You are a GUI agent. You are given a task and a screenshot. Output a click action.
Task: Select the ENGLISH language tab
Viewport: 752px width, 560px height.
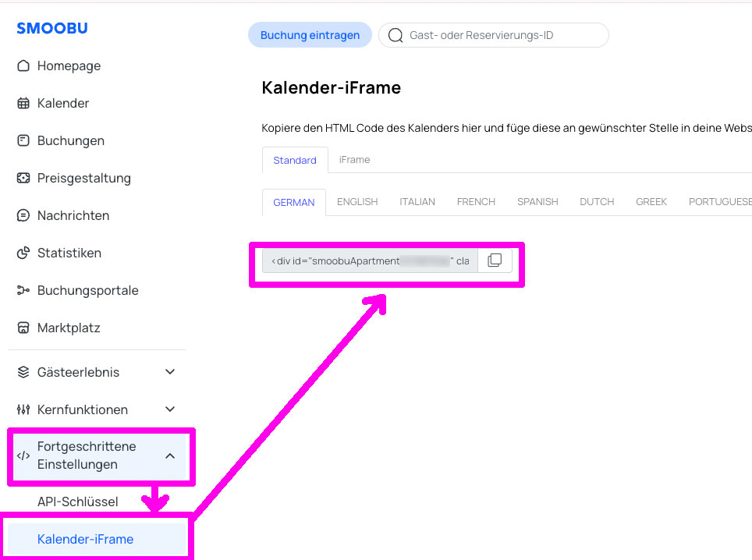[357, 202]
